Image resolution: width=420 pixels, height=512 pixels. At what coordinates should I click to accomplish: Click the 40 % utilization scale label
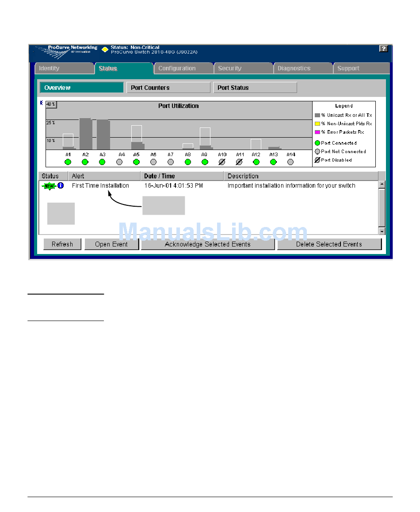[x=51, y=104]
